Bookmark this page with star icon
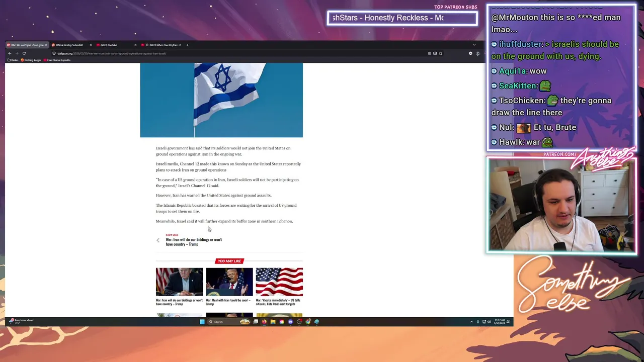 tap(441, 53)
